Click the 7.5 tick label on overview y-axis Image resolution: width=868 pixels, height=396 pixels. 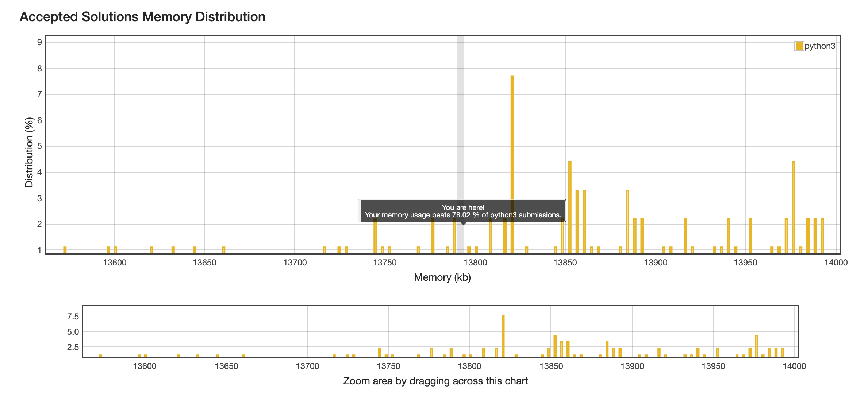point(73,317)
